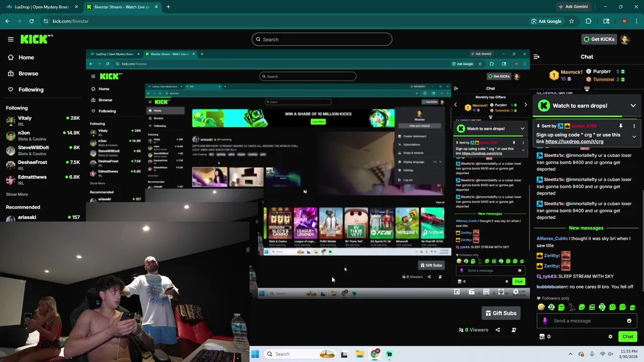Screen dimensions: 644x362
Task: Open SteveWillDoIt's channel from the Following list
Action: [x=43, y=150]
